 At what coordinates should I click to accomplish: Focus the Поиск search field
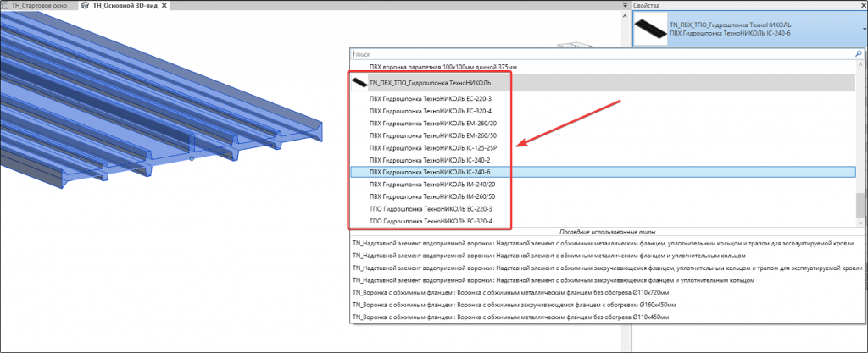603,54
